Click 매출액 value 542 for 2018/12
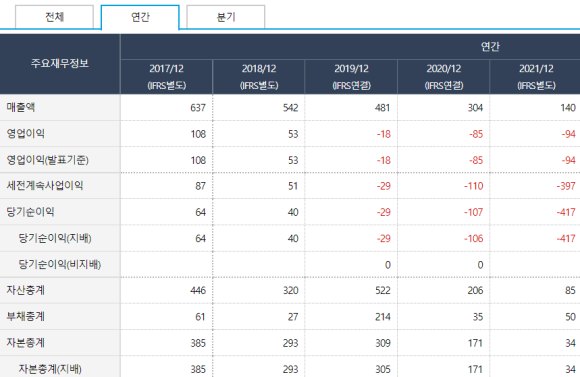This screenshot has height=377, width=580. [290, 108]
